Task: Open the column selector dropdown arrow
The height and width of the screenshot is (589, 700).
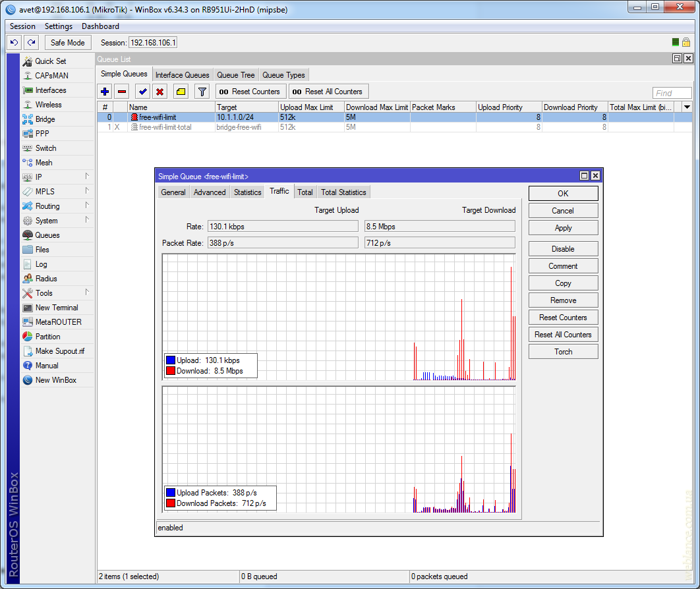Action: click(687, 107)
